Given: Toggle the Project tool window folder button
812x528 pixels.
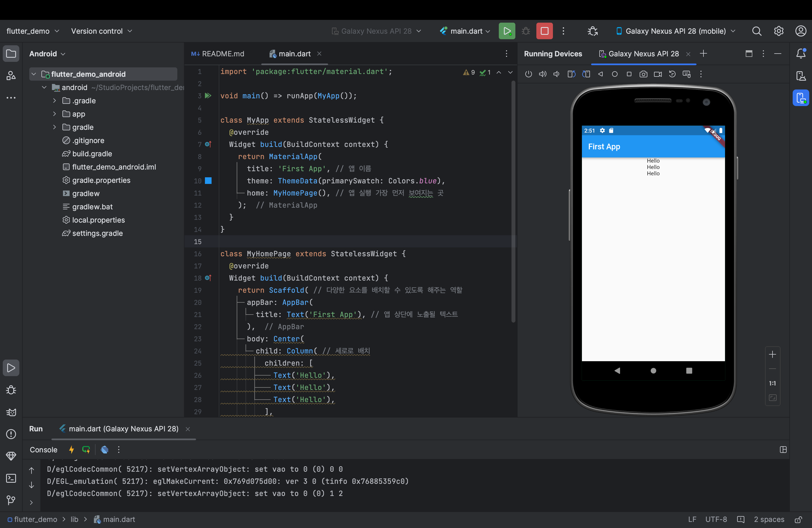Looking at the screenshot, I should [11, 54].
